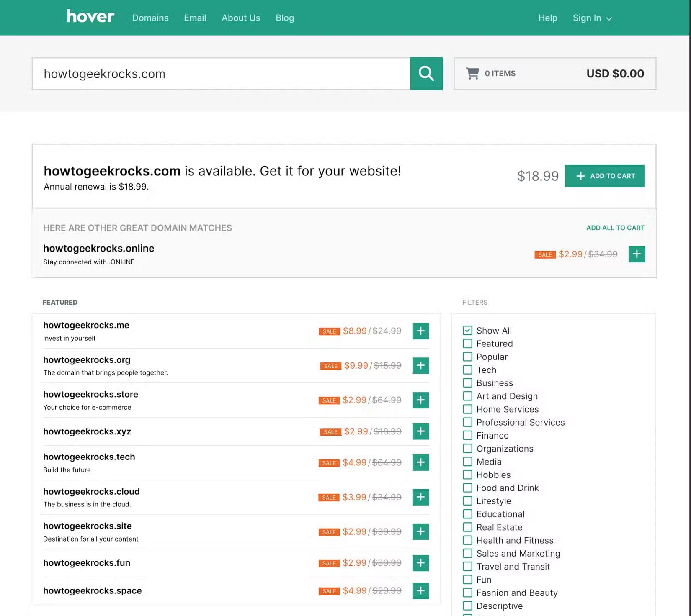Open the shopping cart icon
The width and height of the screenshot is (691, 616).
point(472,73)
